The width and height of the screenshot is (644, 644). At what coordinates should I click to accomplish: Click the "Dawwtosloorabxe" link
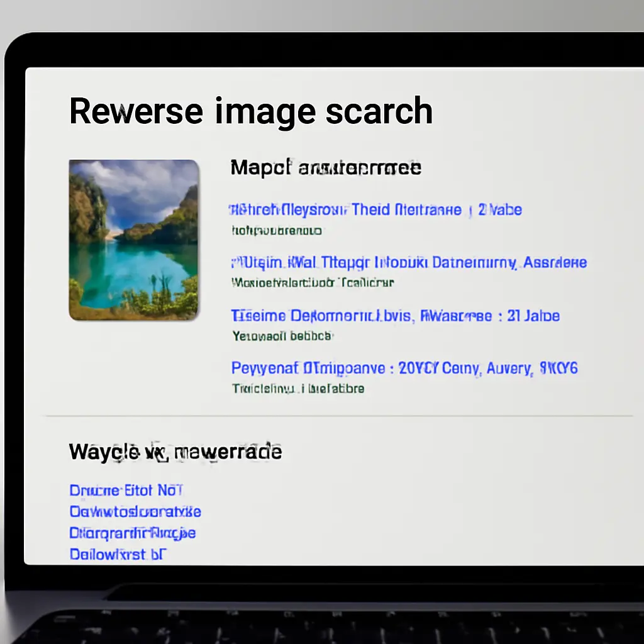tap(134, 511)
